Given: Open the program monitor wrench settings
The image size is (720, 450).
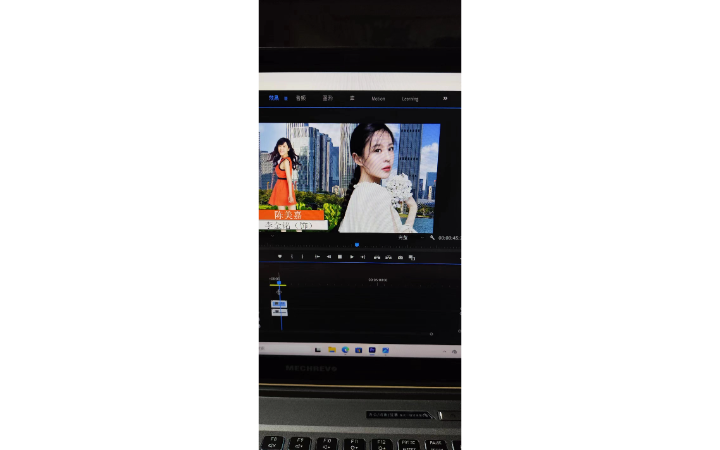Looking at the screenshot, I should pos(432,237).
